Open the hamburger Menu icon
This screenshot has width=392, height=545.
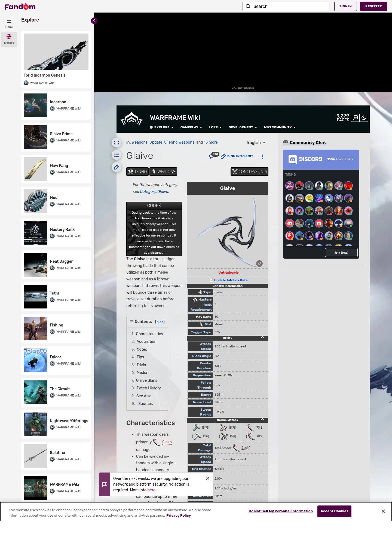tap(9, 21)
